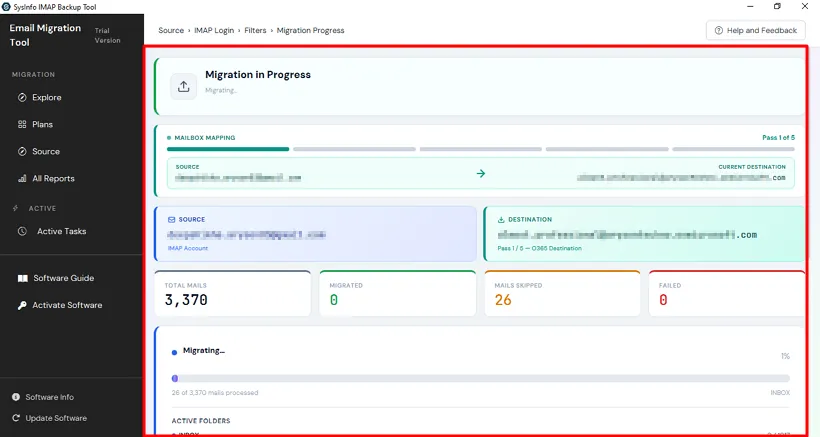The width and height of the screenshot is (820, 437).
Task: Click the download icon in Destination card
Action: (x=501, y=220)
